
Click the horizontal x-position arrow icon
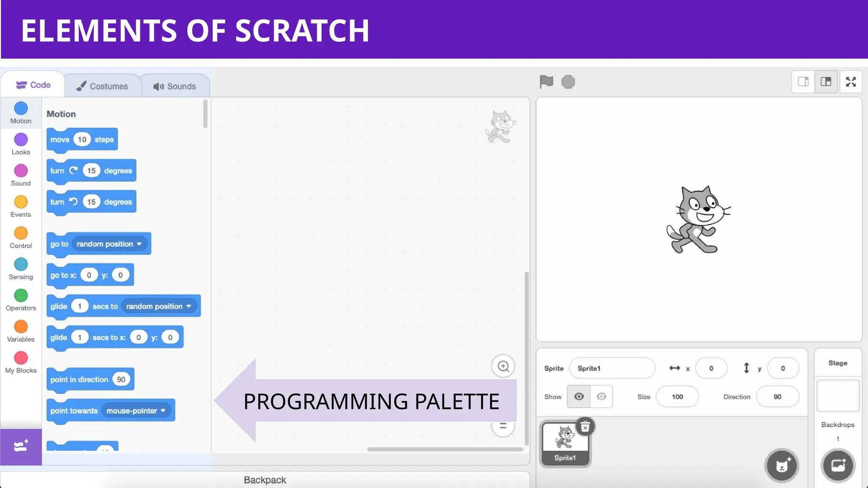(674, 368)
